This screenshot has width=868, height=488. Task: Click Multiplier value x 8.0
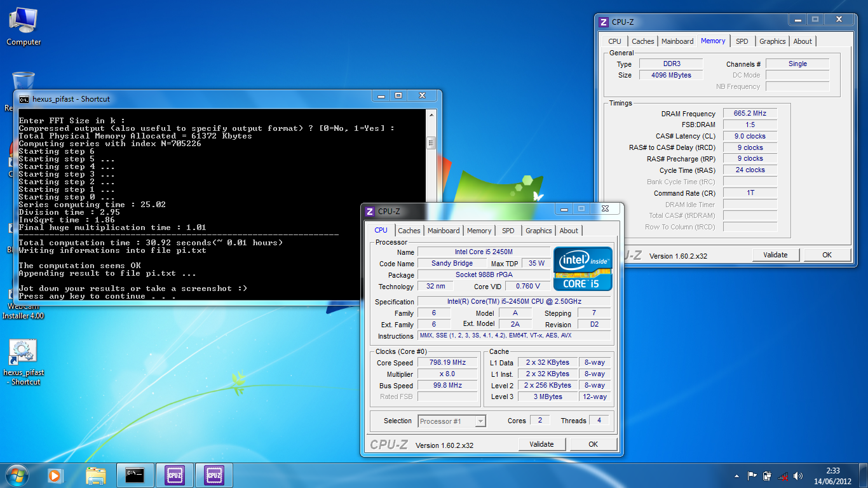click(447, 374)
